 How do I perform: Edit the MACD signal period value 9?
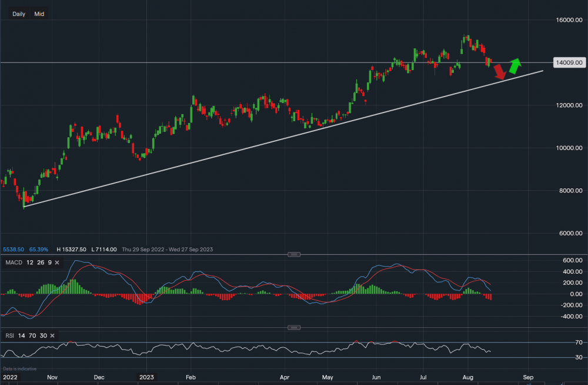click(48, 262)
